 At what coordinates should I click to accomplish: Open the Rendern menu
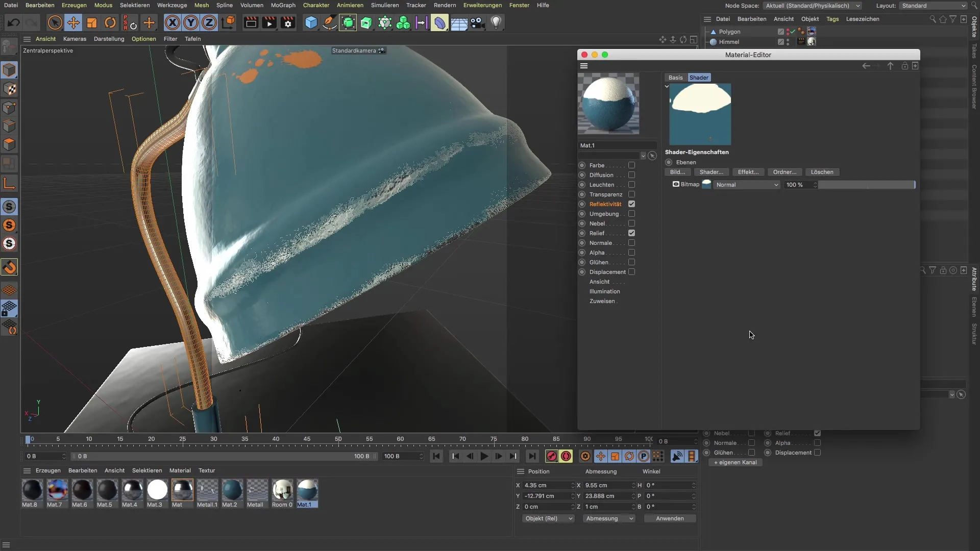pyautogui.click(x=445, y=5)
